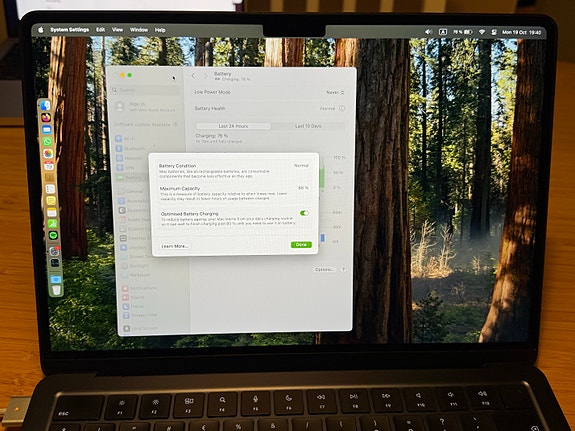Launch Firefox from the Dock
The height and width of the screenshot is (431, 575).
46,117
